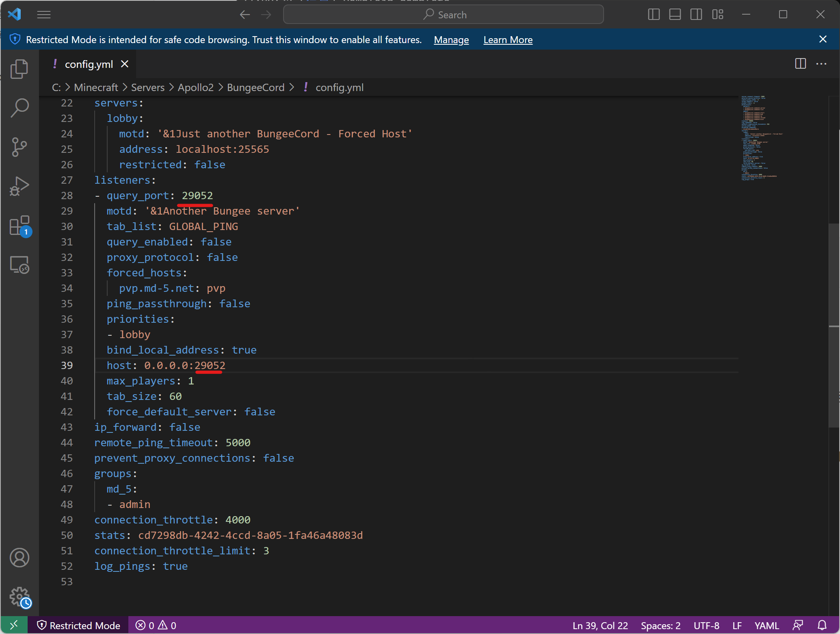840x634 pixels.
Task: Open Run and Debug view
Action: point(19,186)
